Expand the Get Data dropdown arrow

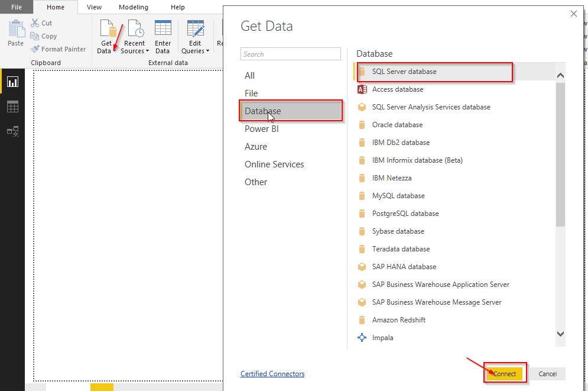pyautogui.click(x=115, y=51)
